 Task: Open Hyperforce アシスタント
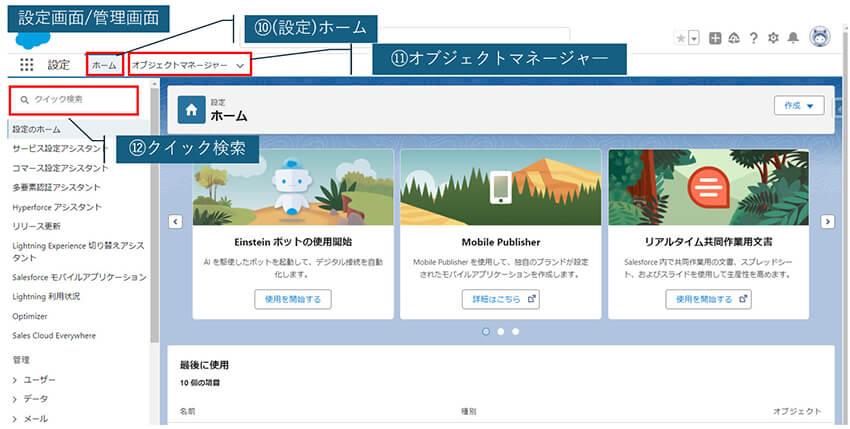click(x=57, y=207)
